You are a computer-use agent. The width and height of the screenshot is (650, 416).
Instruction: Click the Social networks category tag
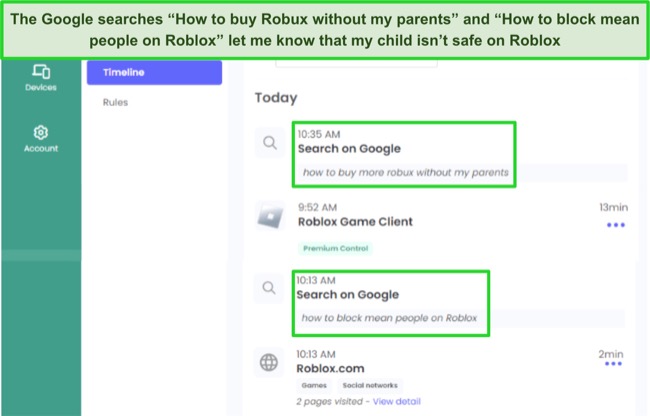370,385
